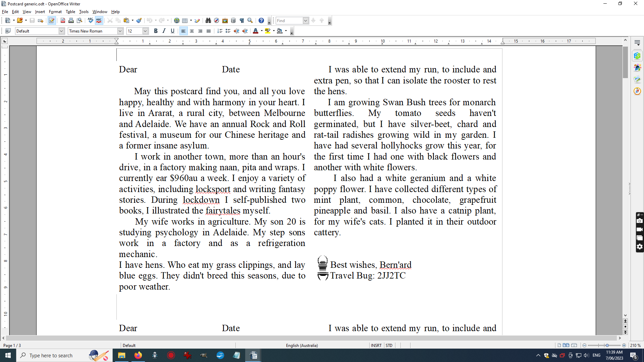Viewport: 644px width, 362px height.
Task: Open OpenOffice Help
Action: [x=261, y=20]
